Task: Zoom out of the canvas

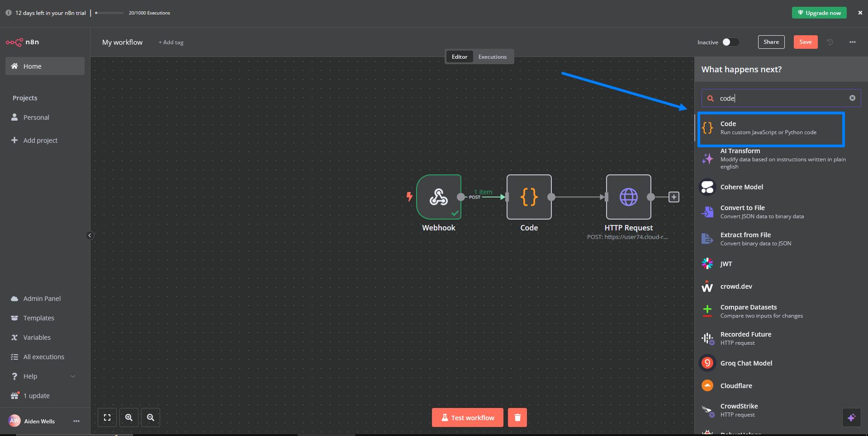Action: pos(151,417)
